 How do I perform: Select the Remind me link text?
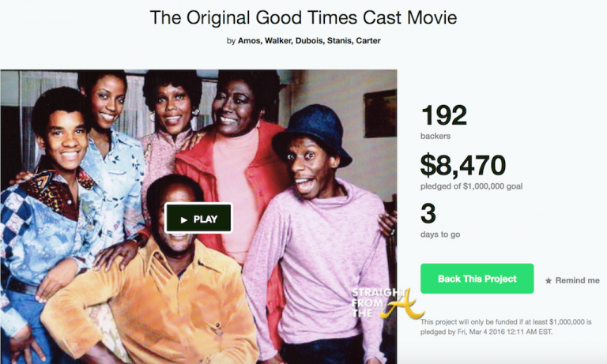click(577, 280)
